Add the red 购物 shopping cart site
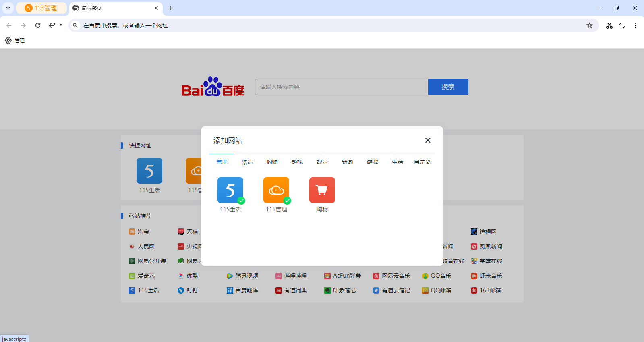 (x=322, y=190)
